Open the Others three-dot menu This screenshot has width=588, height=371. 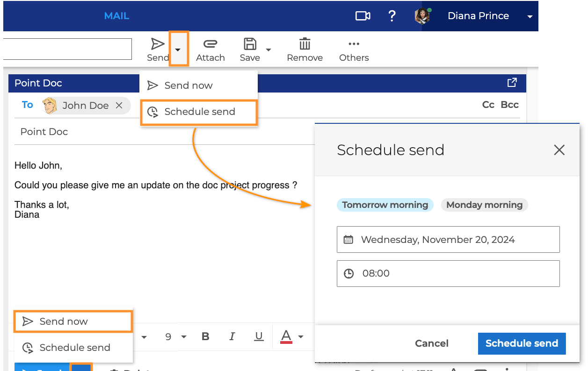pyautogui.click(x=354, y=44)
